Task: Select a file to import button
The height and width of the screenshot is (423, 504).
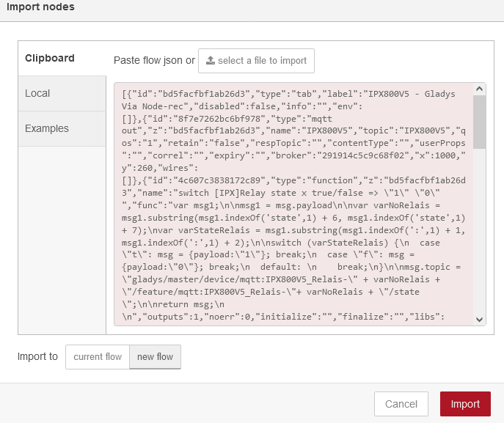Action: (x=256, y=61)
